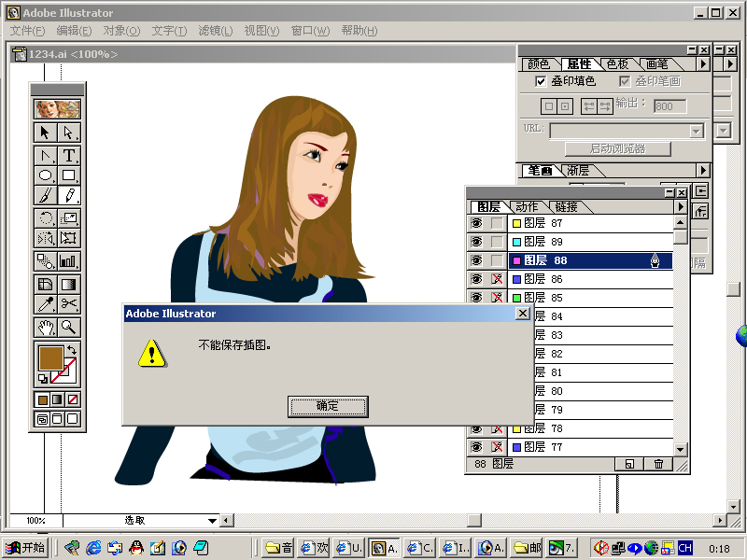Hide 图层 77 with its eye icon
This screenshot has width=747, height=560.
476,447
